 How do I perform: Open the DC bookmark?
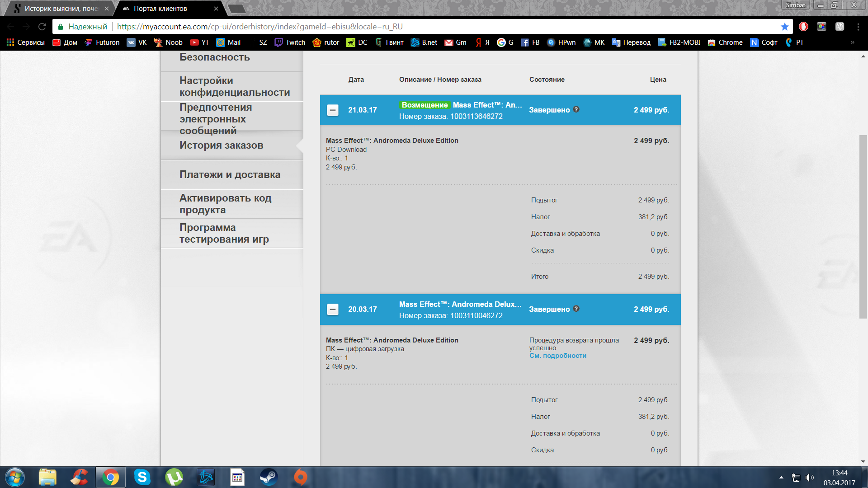pos(357,42)
